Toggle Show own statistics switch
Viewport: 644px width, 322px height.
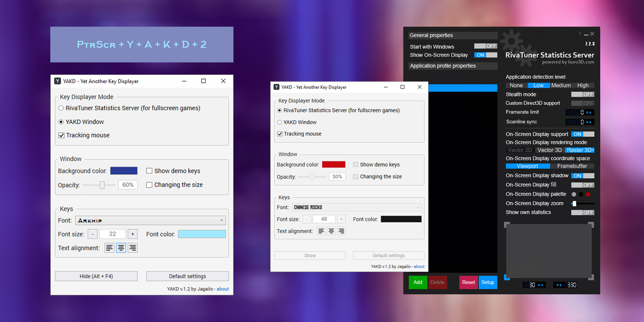pos(583,212)
